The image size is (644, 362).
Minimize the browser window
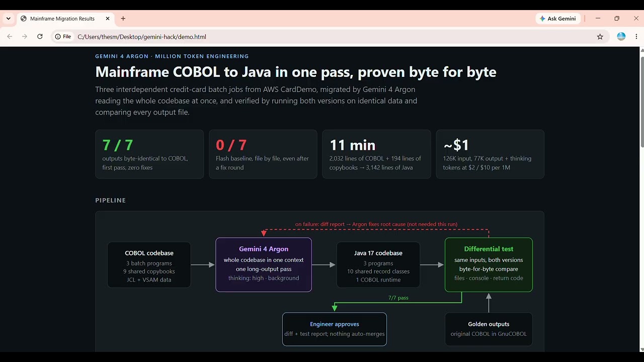[598, 19]
